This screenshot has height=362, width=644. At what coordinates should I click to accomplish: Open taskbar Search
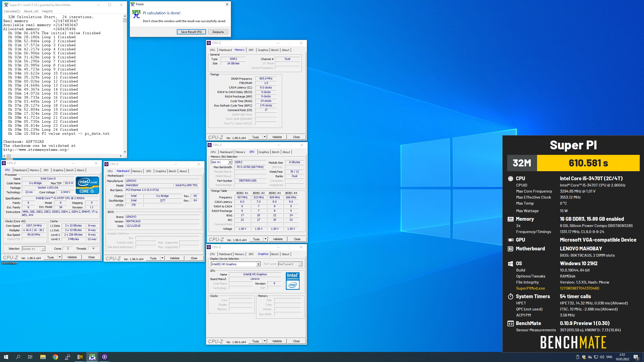18,357
